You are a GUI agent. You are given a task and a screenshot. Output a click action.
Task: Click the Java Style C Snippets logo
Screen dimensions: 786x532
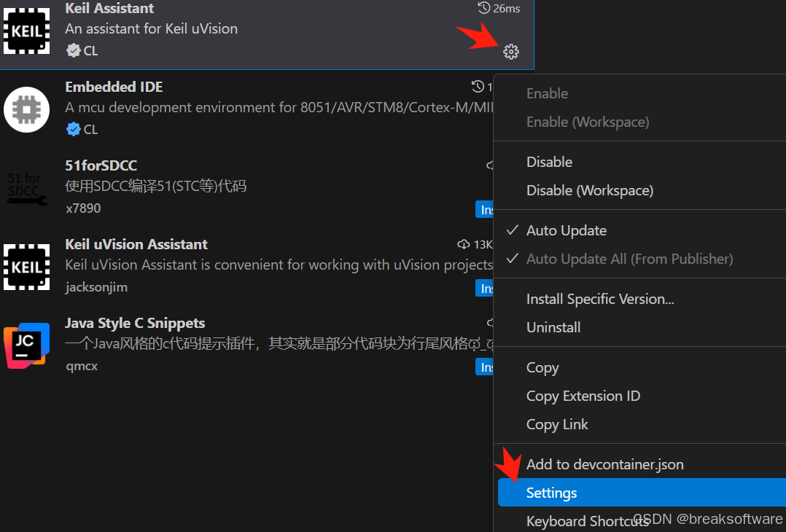26,345
